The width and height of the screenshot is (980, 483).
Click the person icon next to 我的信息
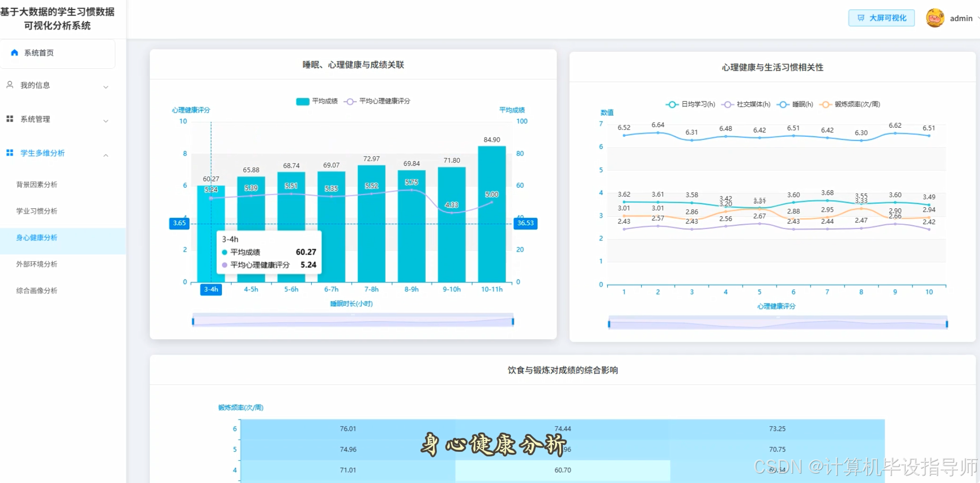[x=9, y=85]
